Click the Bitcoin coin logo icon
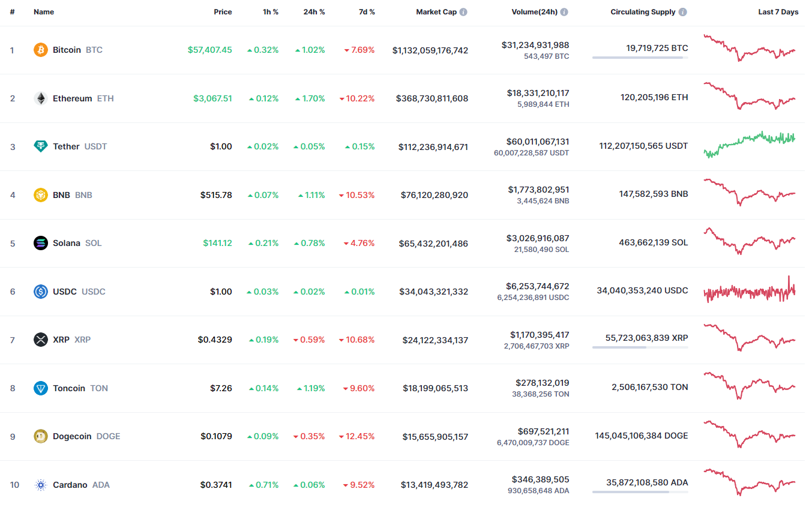Screen dimensions: 812x507 [x=41, y=50]
